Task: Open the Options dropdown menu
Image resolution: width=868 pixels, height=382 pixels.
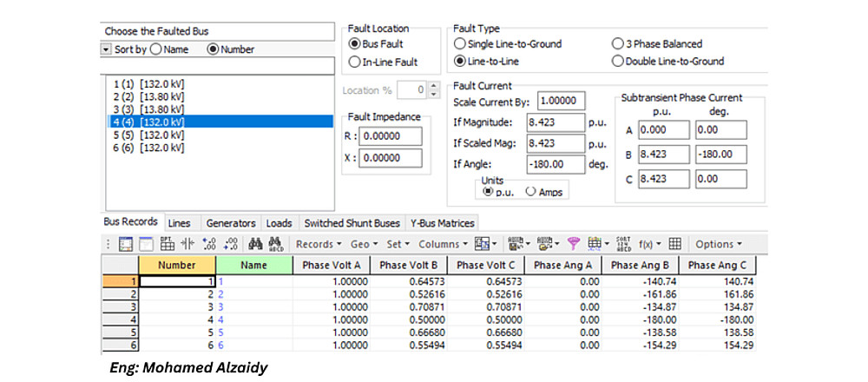Action: 719,244
